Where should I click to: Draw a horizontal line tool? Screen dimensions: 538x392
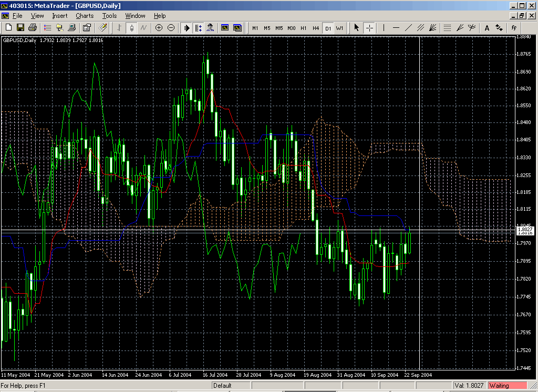(x=396, y=28)
